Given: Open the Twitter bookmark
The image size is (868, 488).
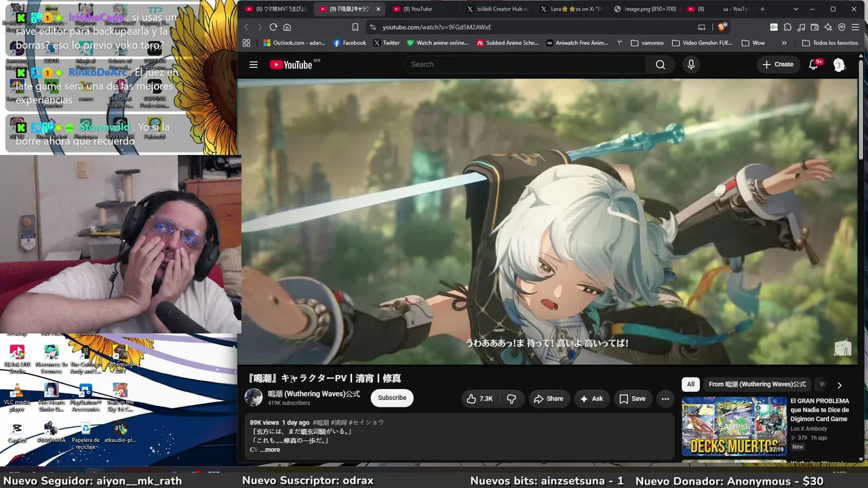Looking at the screenshot, I should tap(387, 43).
